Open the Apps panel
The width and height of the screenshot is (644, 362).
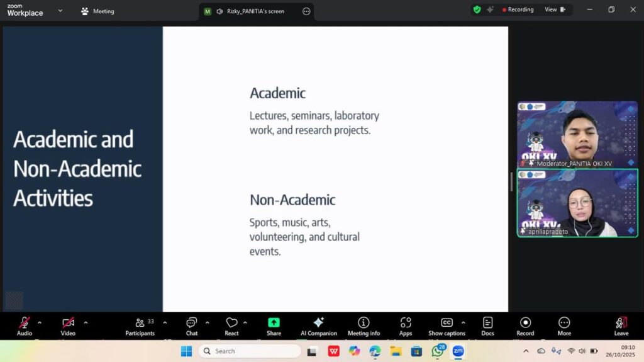tap(406, 325)
